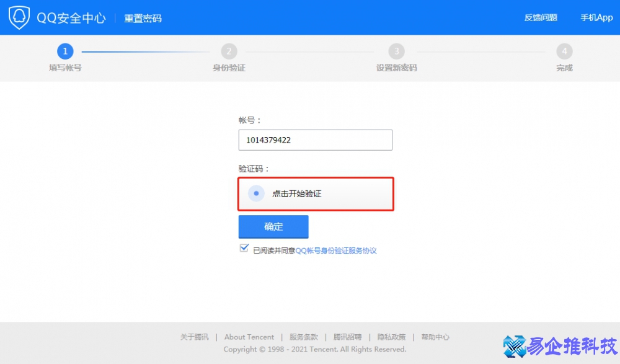
Task: Click step 3 icon 设置新密码
Action: click(397, 51)
